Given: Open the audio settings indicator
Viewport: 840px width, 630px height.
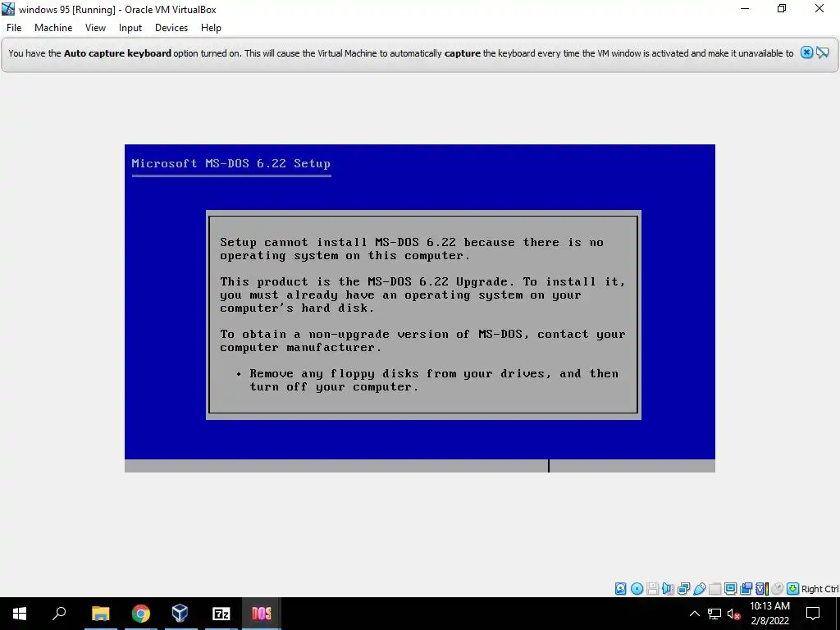Looking at the screenshot, I should (668, 589).
